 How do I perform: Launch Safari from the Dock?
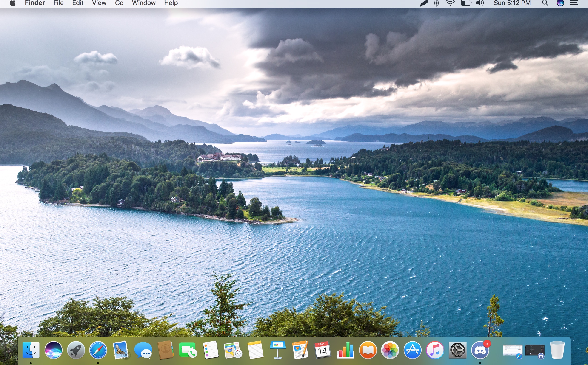(x=98, y=350)
